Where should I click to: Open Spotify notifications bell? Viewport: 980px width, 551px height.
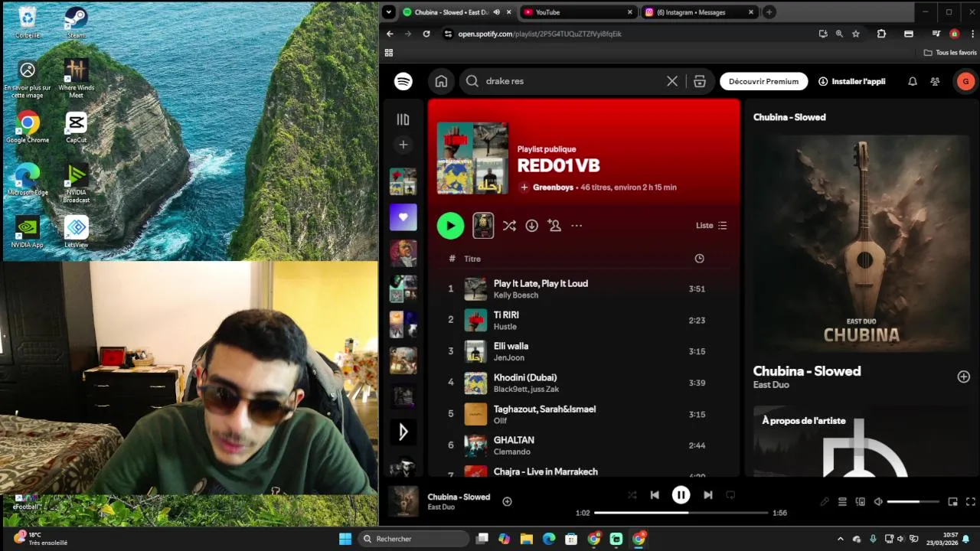(913, 81)
